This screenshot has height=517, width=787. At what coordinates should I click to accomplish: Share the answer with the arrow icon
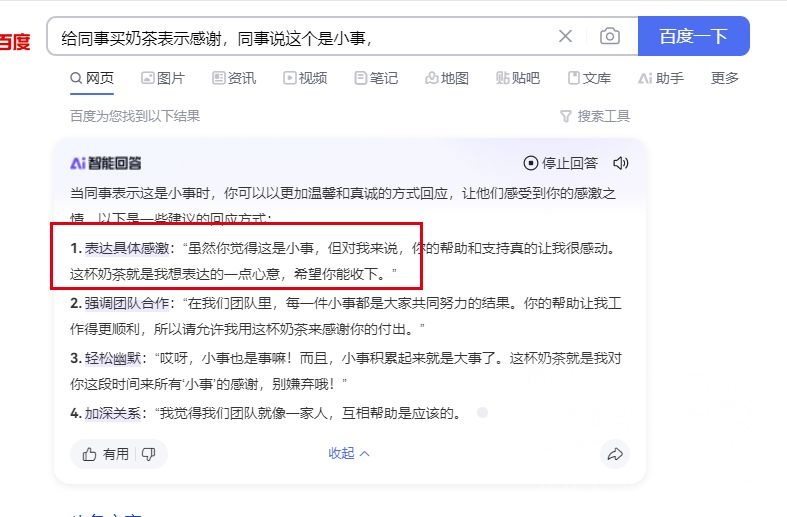[x=615, y=454]
